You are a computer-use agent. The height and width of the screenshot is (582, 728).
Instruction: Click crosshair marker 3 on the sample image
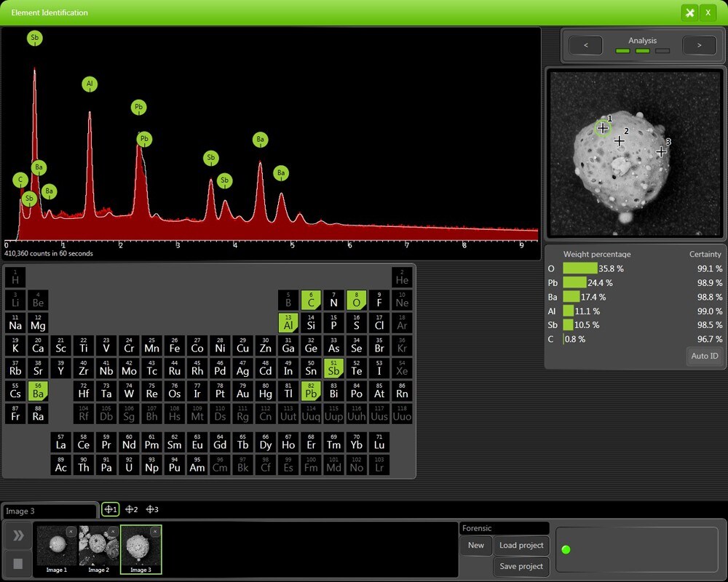pos(662,151)
